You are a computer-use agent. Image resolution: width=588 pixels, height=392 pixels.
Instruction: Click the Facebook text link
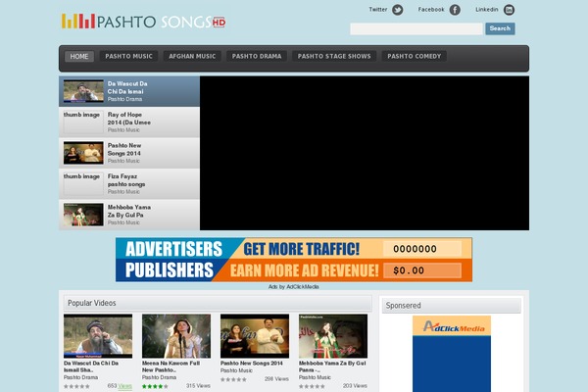[431, 10]
